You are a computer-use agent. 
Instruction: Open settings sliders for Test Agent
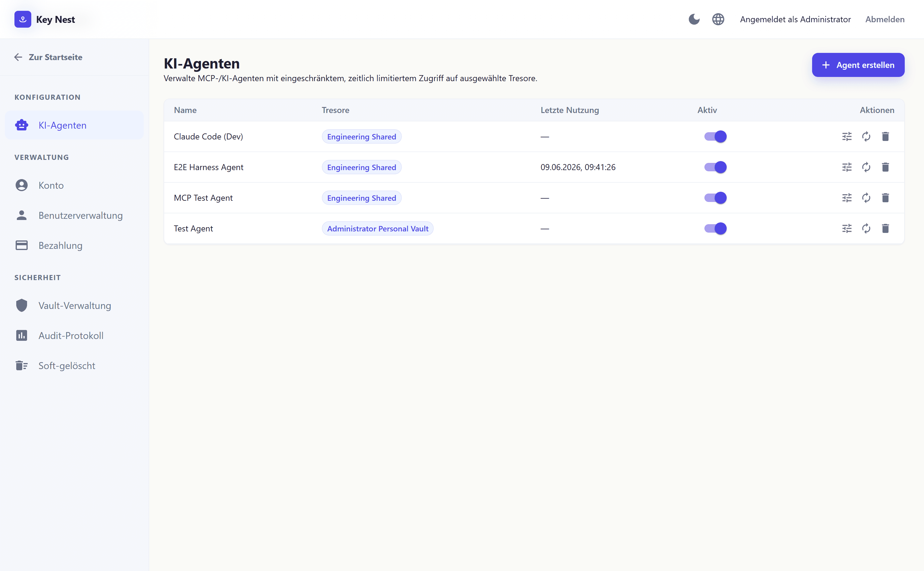pyautogui.click(x=847, y=228)
